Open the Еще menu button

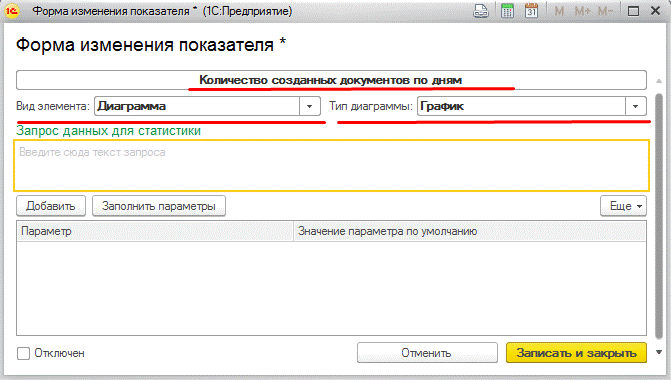pos(623,206)
